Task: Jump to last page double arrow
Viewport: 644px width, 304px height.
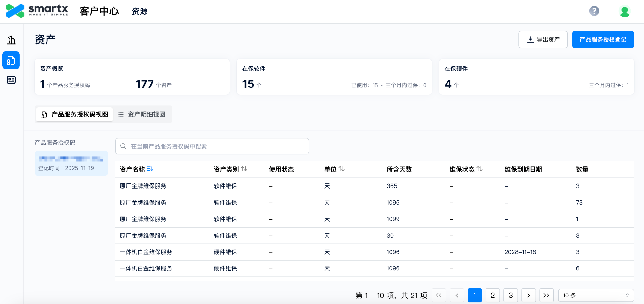Action: (x=546, y=295)
